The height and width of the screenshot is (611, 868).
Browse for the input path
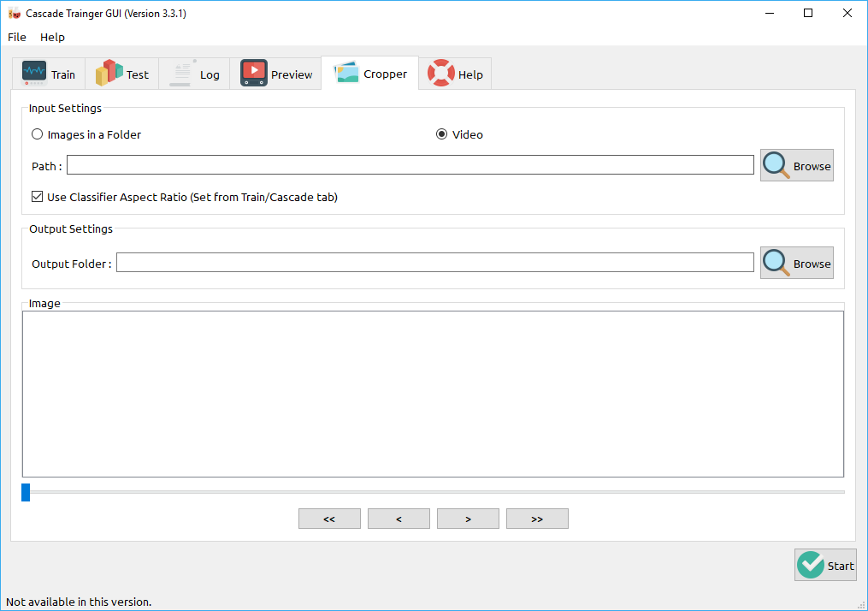tap(796, 165)
